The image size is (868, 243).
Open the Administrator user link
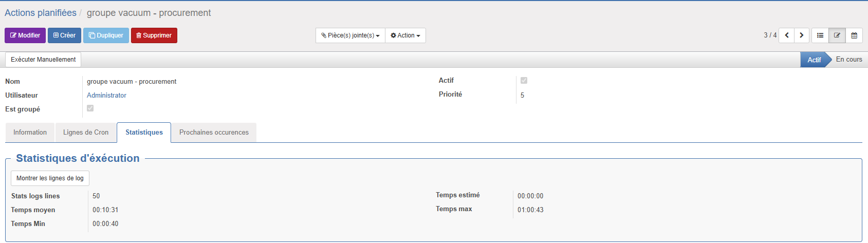(x=106, y=96)
